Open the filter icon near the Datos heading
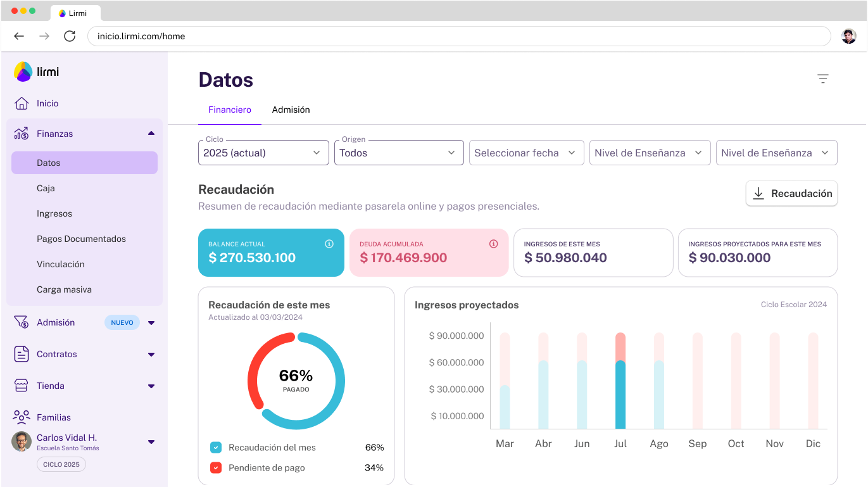 823,79
